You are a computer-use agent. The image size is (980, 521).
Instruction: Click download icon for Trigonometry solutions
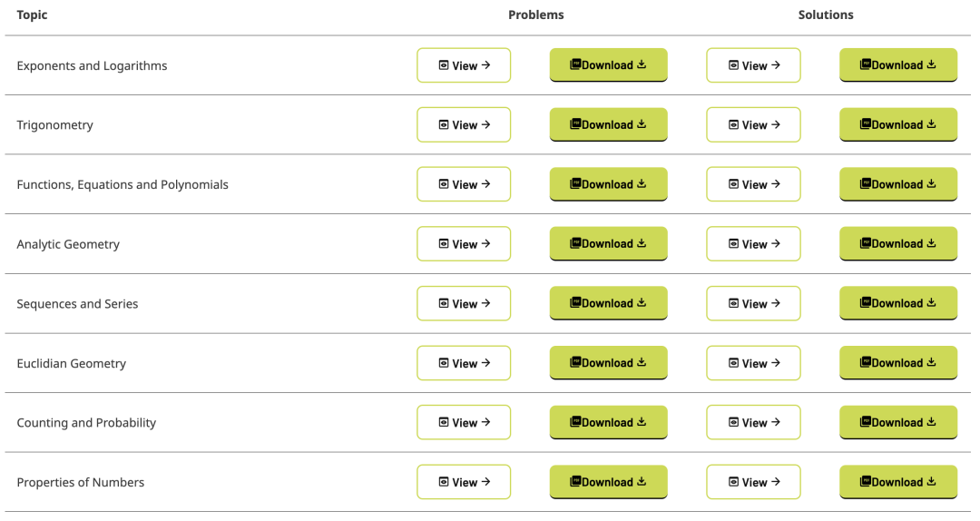point(931,124)
